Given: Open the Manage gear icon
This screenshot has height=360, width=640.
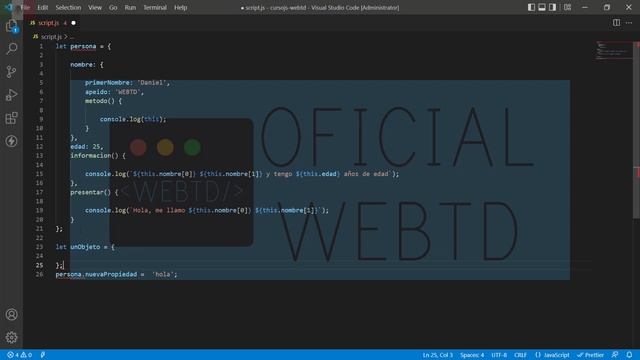Looking at the screenshot, I should 11,337.
